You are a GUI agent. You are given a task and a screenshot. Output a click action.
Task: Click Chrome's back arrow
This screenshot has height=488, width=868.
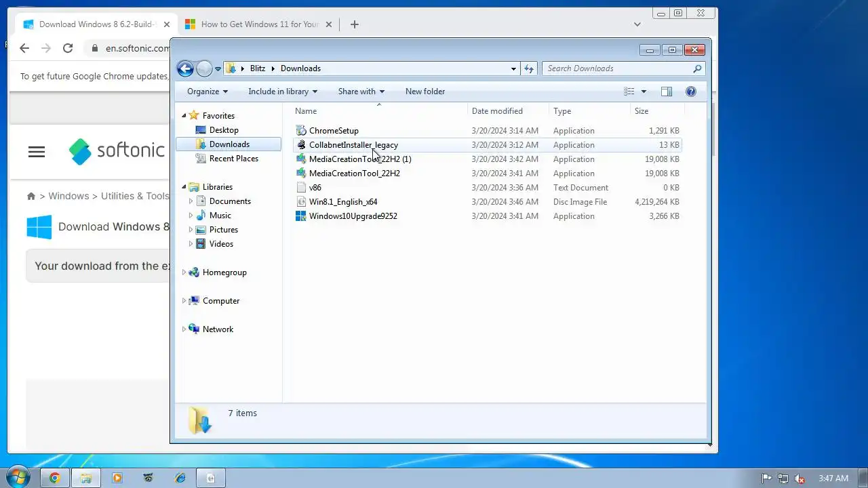[x=24, y=48]
